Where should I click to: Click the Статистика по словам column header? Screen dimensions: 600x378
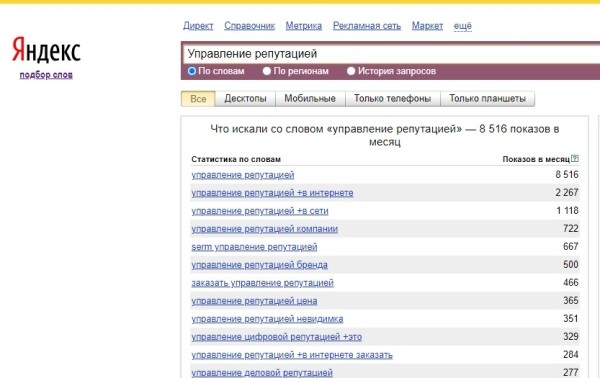coord(236,159)
